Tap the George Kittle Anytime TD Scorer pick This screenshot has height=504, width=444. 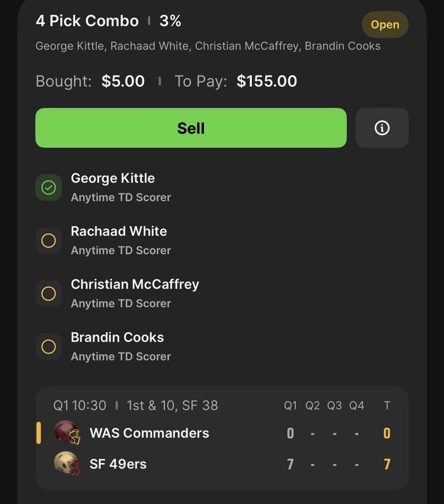pos(121,187)
